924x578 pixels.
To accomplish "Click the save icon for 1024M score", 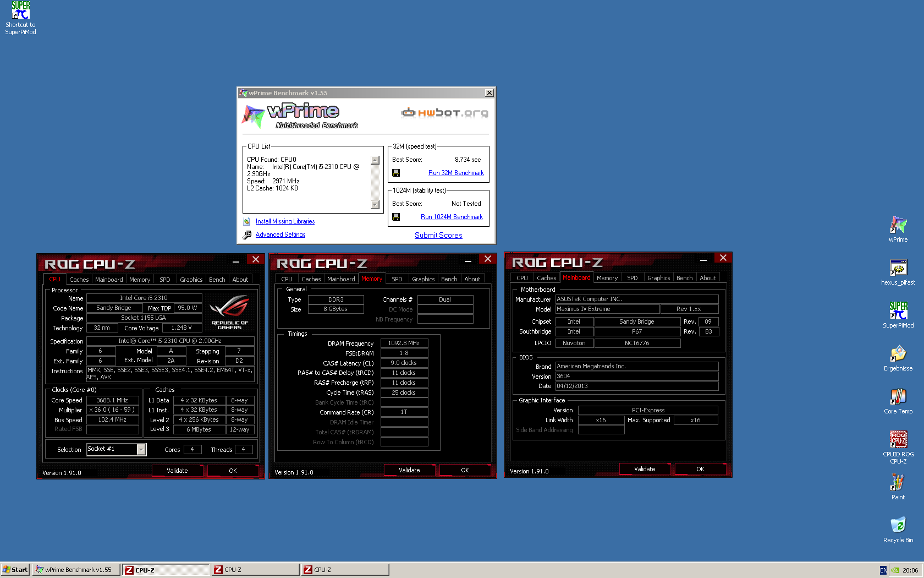I will tap(396, 217).
